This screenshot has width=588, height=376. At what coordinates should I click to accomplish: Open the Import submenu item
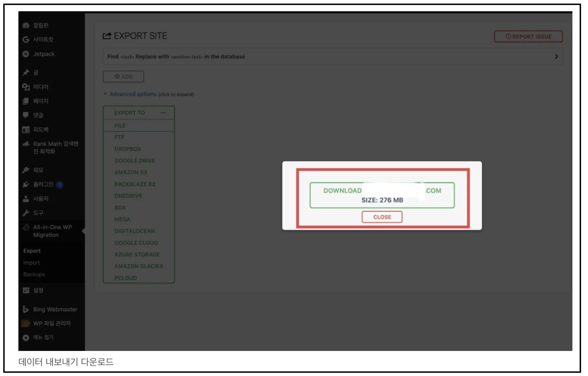tap(32, 263)
